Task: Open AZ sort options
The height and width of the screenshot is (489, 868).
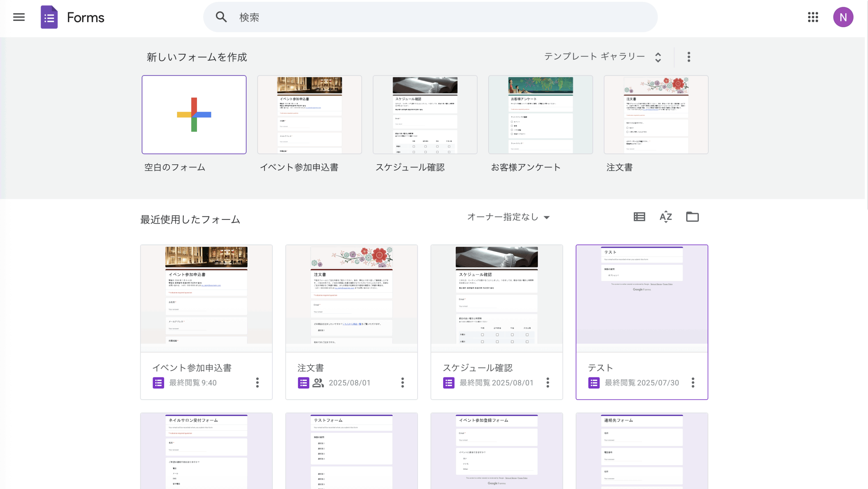Action: coord(666,217)
